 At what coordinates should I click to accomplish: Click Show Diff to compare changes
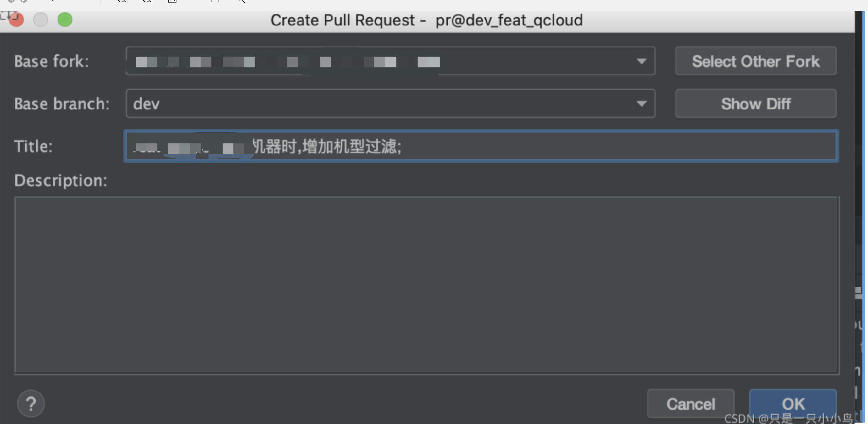tap(755, 103)
